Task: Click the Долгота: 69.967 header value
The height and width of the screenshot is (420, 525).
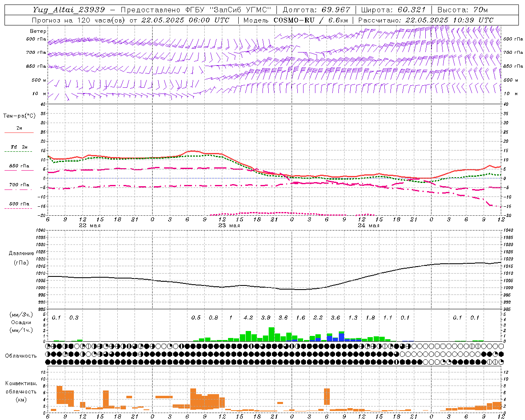Action: (x=317, y=10)
